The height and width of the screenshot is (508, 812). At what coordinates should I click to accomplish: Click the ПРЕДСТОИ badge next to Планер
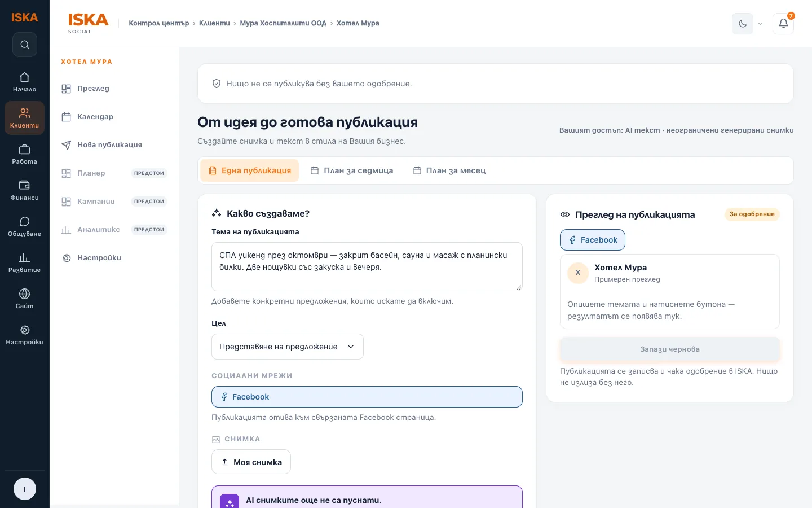point(149,173)
